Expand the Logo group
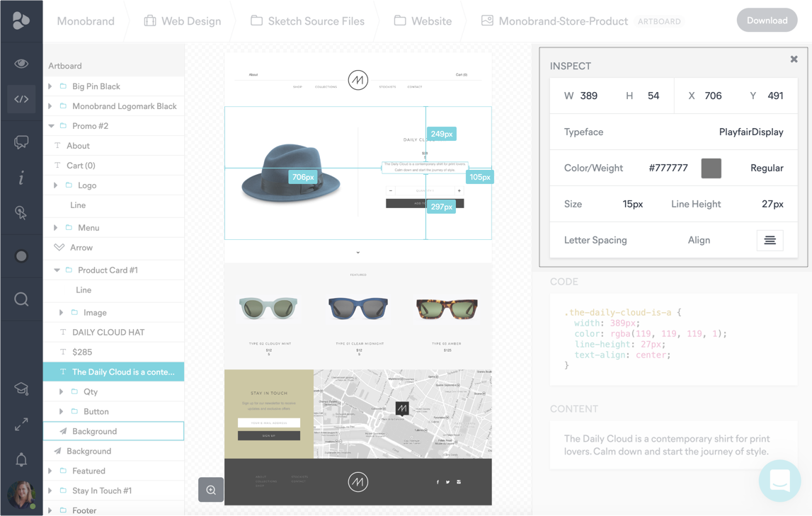Screen dimensions: 812x516 (56, 185)
